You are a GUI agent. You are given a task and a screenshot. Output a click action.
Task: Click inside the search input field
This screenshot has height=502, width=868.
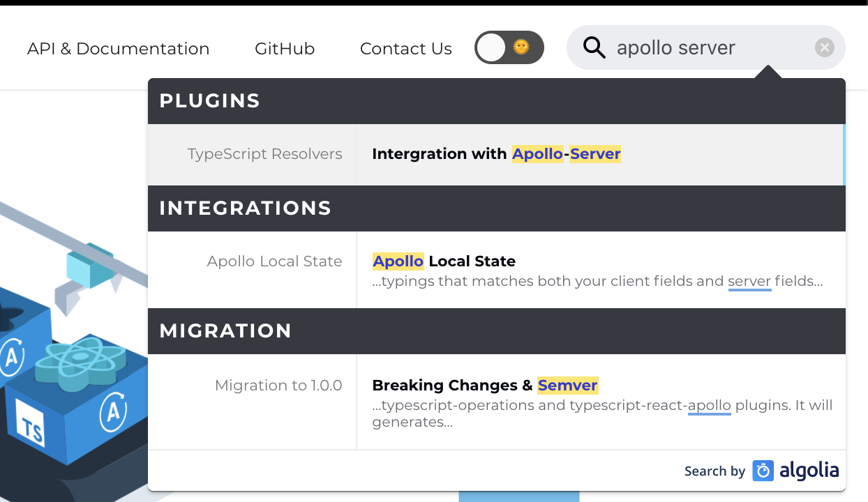(675, 47)
